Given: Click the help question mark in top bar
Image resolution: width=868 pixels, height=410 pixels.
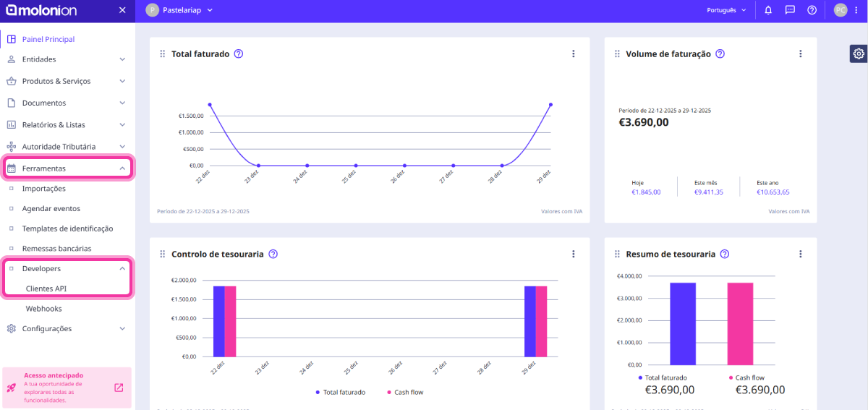Looking at the screenshot, I should [812, 10].
